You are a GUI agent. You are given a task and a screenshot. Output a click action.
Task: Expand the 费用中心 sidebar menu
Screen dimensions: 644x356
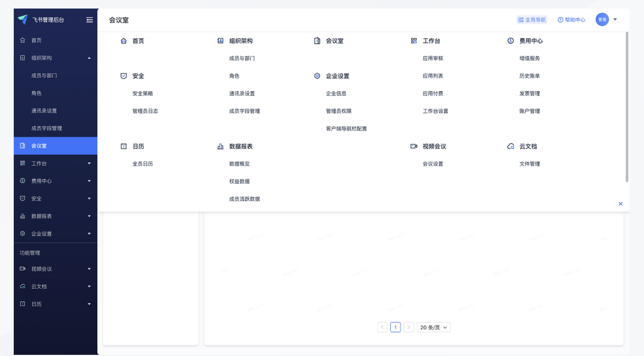89,181
